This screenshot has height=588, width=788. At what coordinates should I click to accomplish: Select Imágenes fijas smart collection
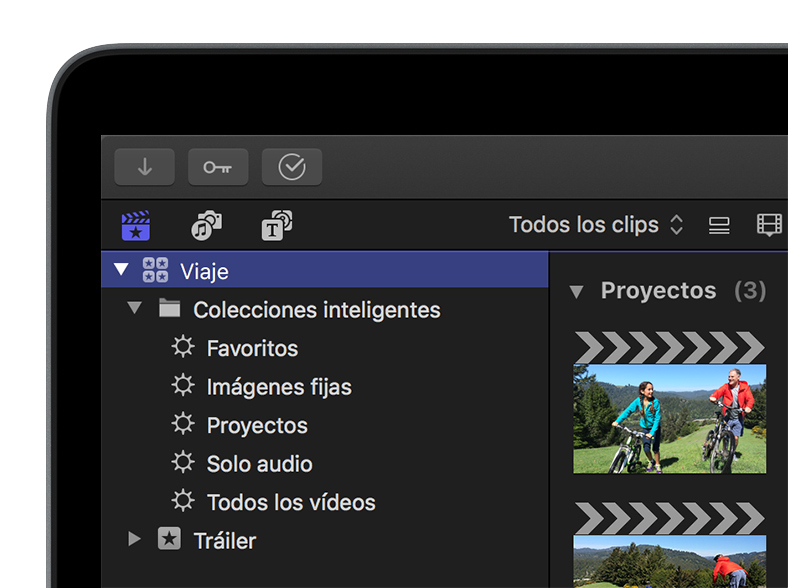pyautogui.click(x=278, y=387)
